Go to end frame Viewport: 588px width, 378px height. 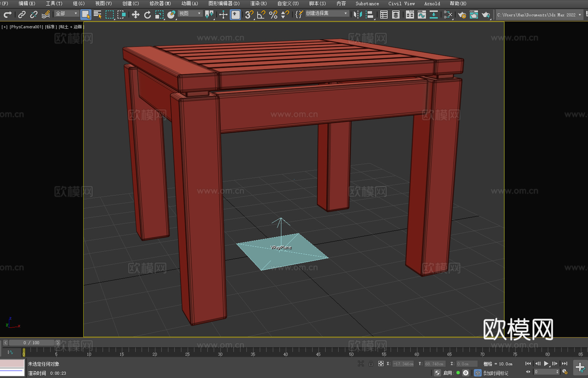pyautogui.click(x=565, y=364)
